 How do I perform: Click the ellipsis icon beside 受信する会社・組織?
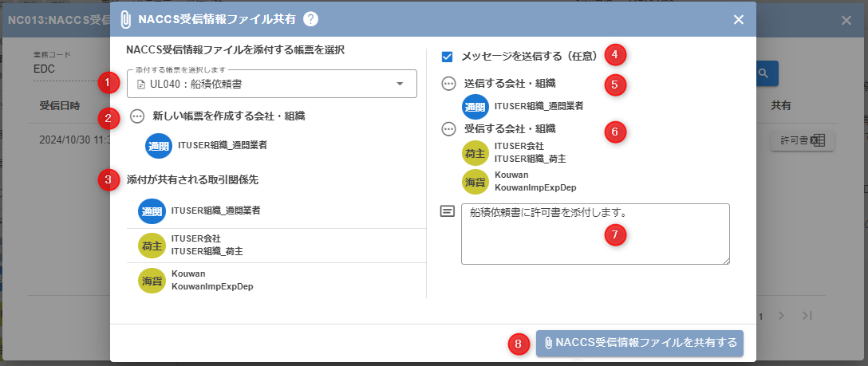pos(448,128)
